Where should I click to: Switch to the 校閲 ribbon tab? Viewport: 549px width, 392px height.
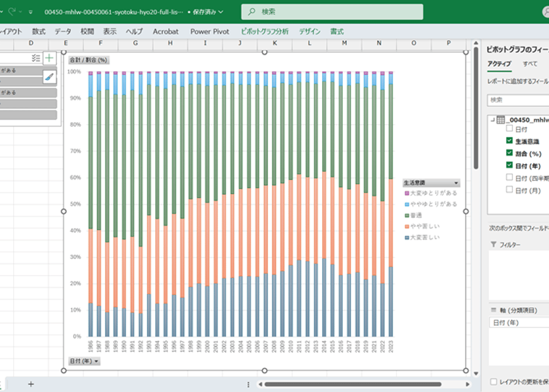click(87, 31)
